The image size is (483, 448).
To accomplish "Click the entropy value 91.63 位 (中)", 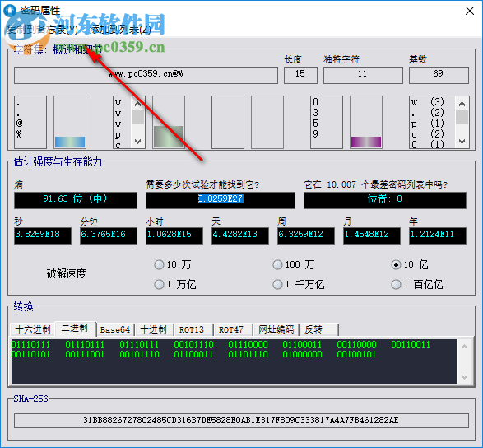I will click(x=76, y=200).
